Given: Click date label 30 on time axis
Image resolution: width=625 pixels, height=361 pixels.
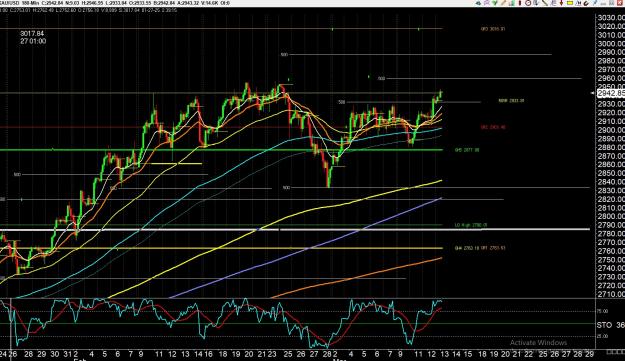Looking at the screenshot, I should pos(55,354).
